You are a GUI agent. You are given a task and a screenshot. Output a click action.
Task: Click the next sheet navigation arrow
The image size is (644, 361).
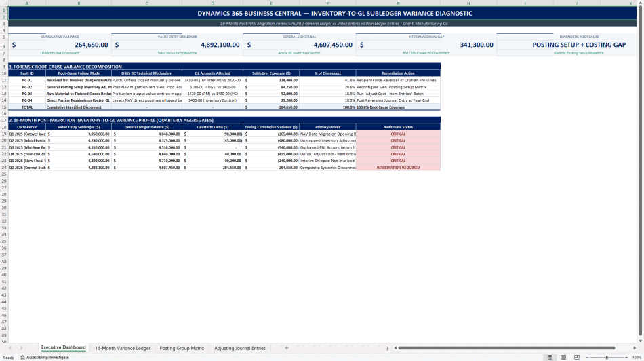[x=21, y=348]
